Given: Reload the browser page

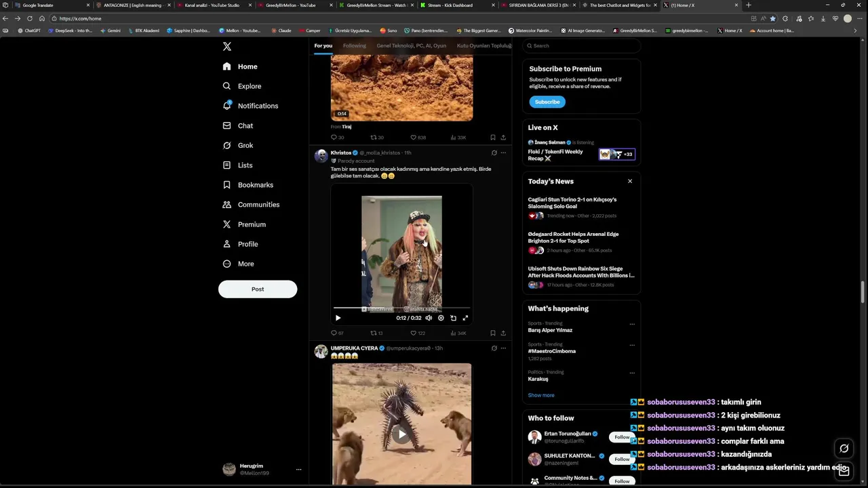Looking at the screenshot, I should pyautogui.click(x=29, y=18).
